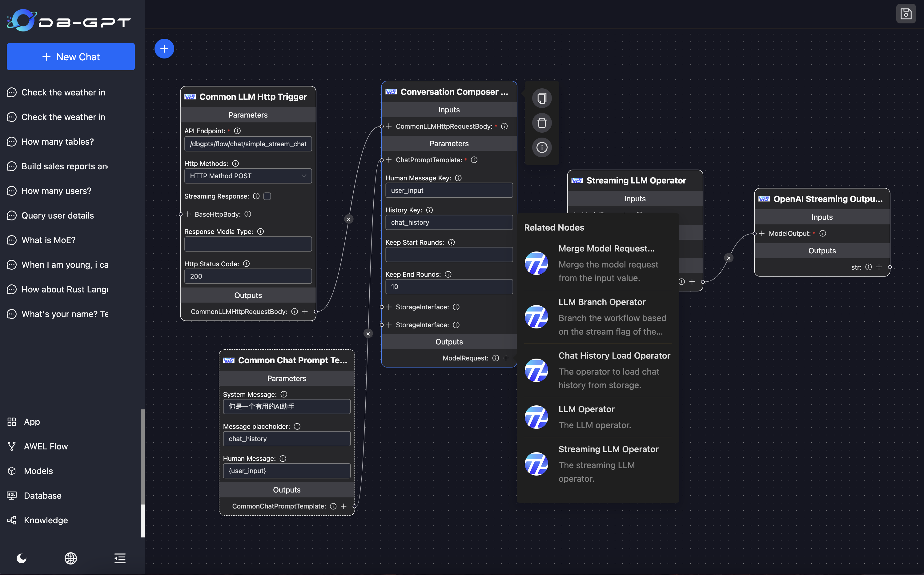Image resolution: width=924 pixels, height=575 pixels.
Task: Click the Keep End Rounds input field
Action: pos(449,286)
